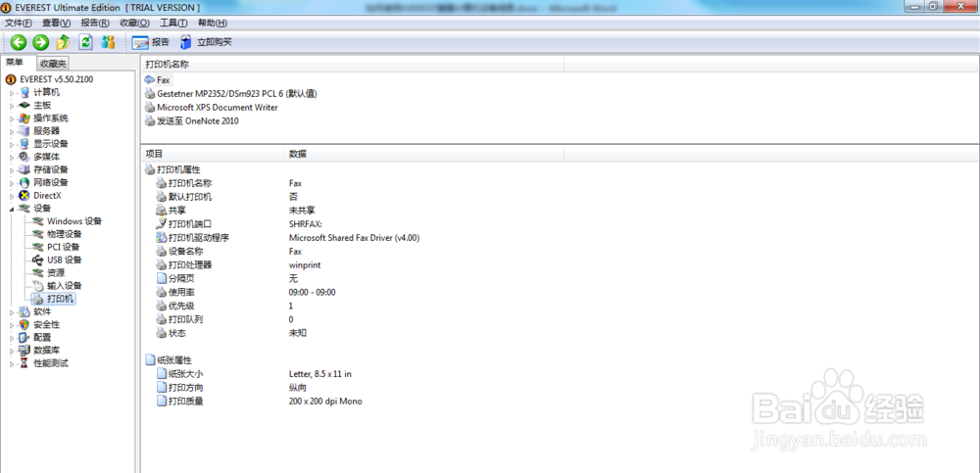
Task: Select the 输入设备 tree item
Action: (x=65, y=286)
